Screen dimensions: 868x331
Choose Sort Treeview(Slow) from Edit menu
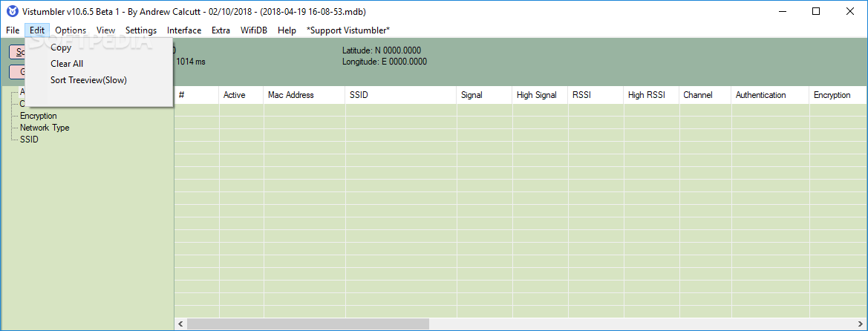[x=99, y=79]
